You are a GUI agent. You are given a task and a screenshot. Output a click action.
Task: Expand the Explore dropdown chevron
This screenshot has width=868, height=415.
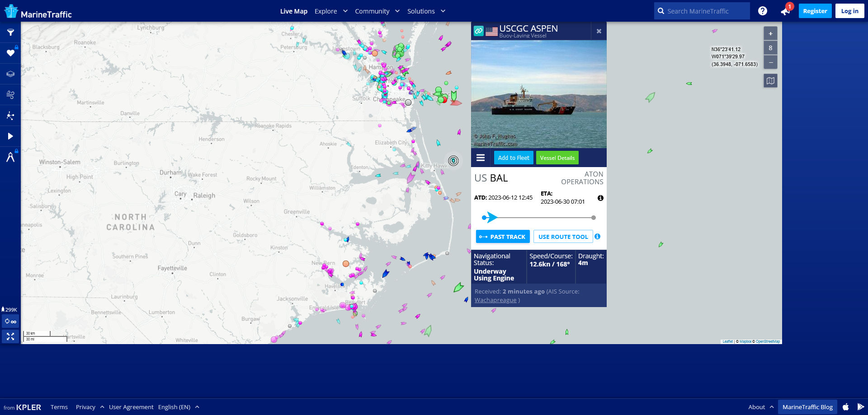click(345, 11)
